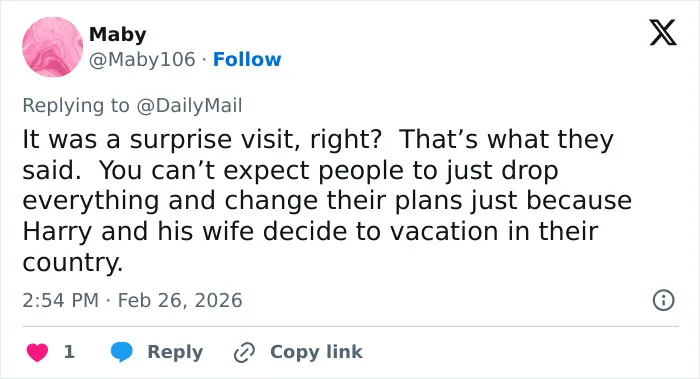Click the Feb 26, 2026 date
Image resolution: width=700 pixels, height=379 pixels.
(x=180, y=300)
